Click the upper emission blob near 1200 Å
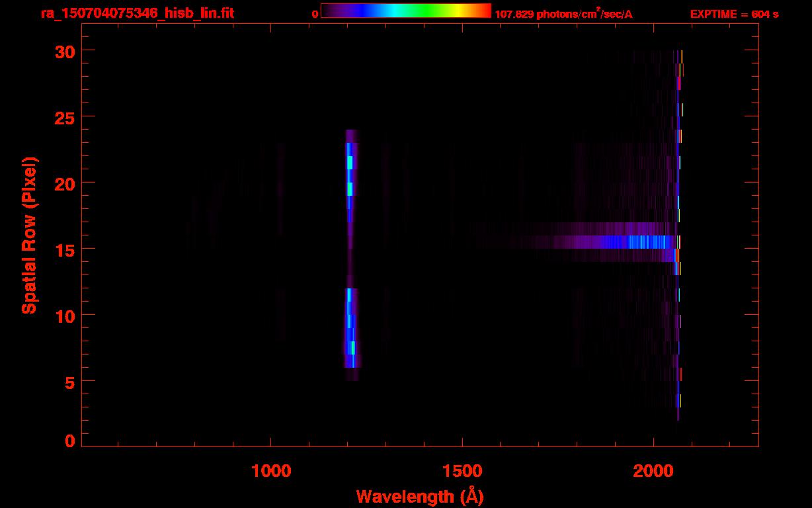Viewport: 812px width, 508px height. [x=350, y=175]
